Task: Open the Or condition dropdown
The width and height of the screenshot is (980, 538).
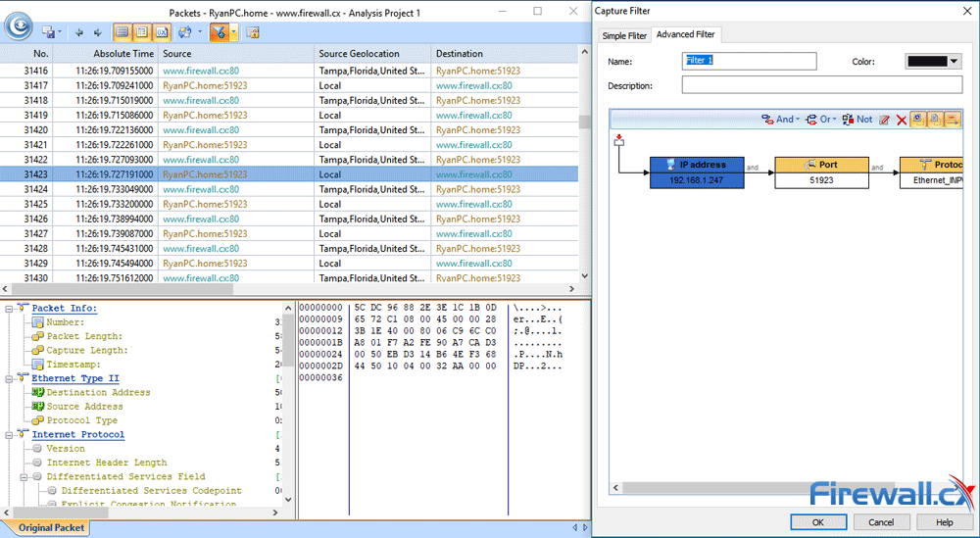Action: [821, 119]
